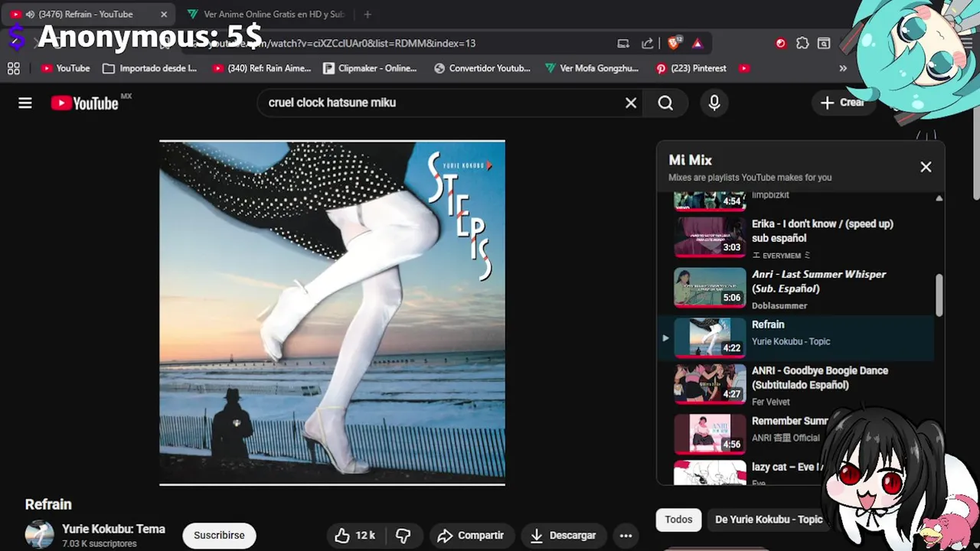980x551 pixels.
Task: Open the Importado desde I... bookmark folder
Action: 150,68
